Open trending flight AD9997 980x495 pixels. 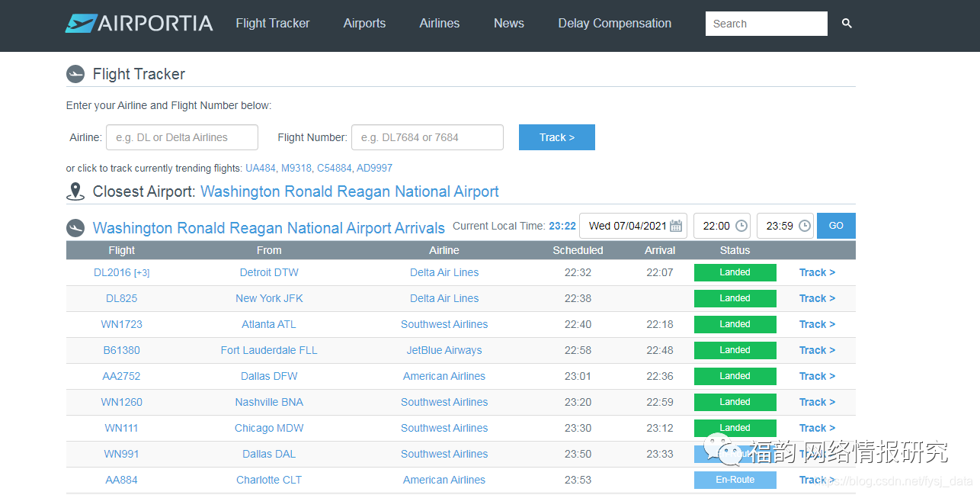375,168
